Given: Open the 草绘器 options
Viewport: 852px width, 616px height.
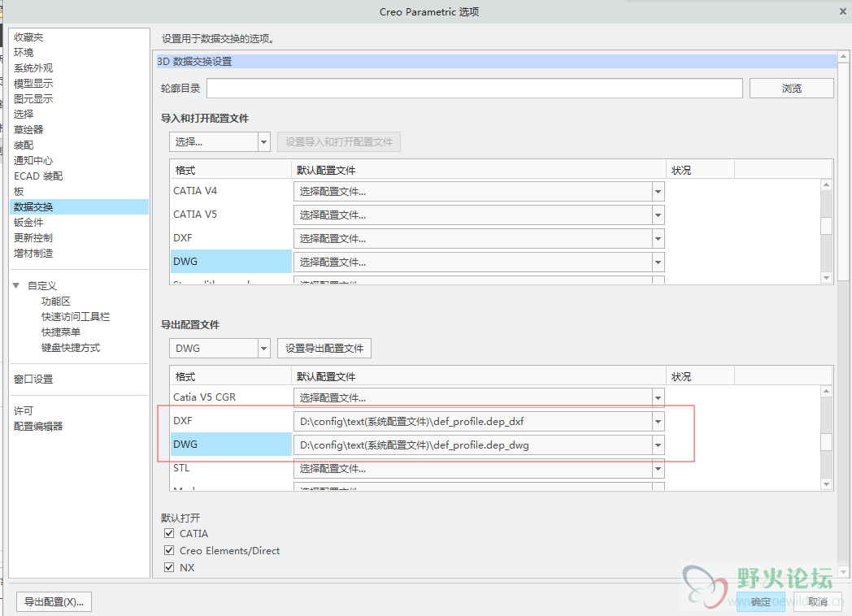Looking at the screenshot, I should (28, 129).
